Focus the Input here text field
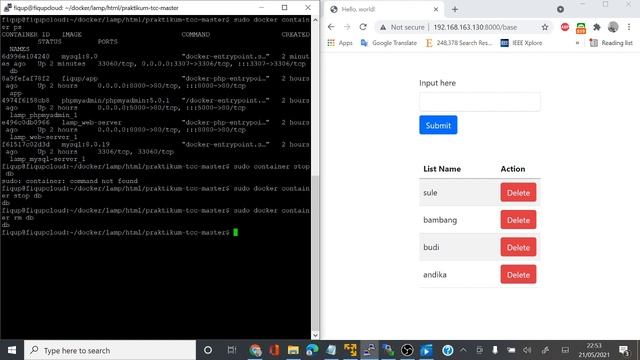The height and width of the screenshot is (360, 640). pos(480,102)
